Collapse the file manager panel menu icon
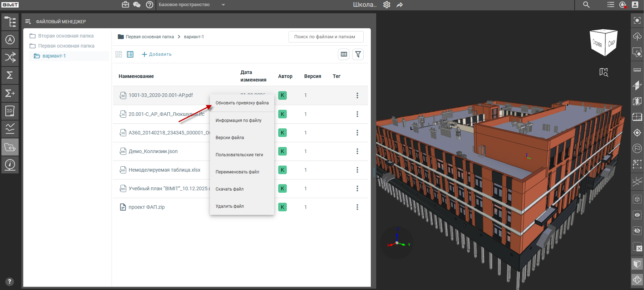Image resolution: width=644 pixels, height=290 pixels. pos(28,22)
